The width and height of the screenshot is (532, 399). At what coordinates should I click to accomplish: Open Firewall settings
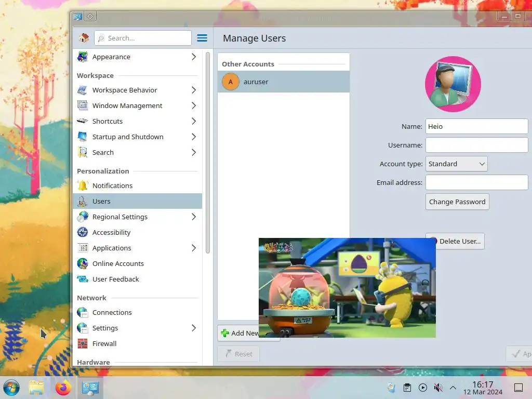(x=137, y=344)
